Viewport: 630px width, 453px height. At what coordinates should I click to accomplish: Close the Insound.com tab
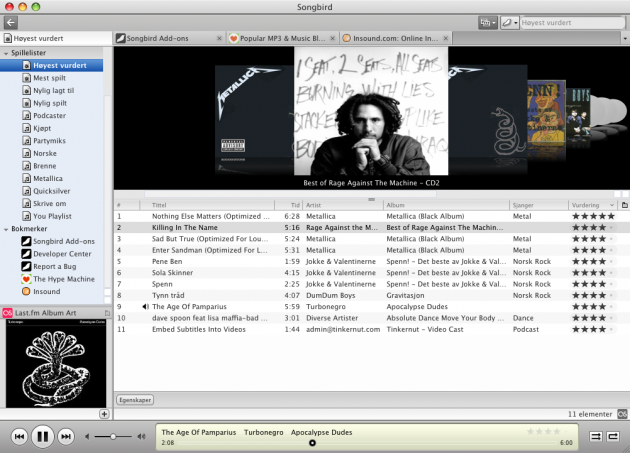pyautogui.click(x=446, y=39)
